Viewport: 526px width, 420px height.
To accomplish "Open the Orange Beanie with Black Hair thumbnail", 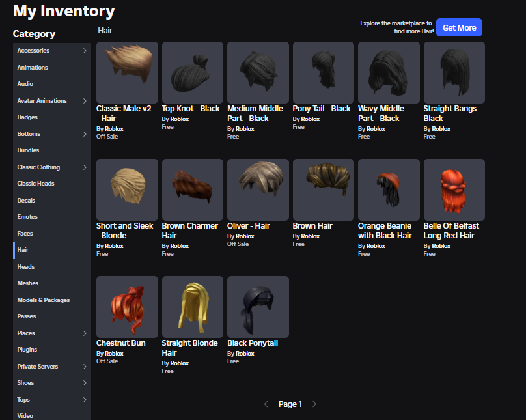I will (x=389, y=189).
